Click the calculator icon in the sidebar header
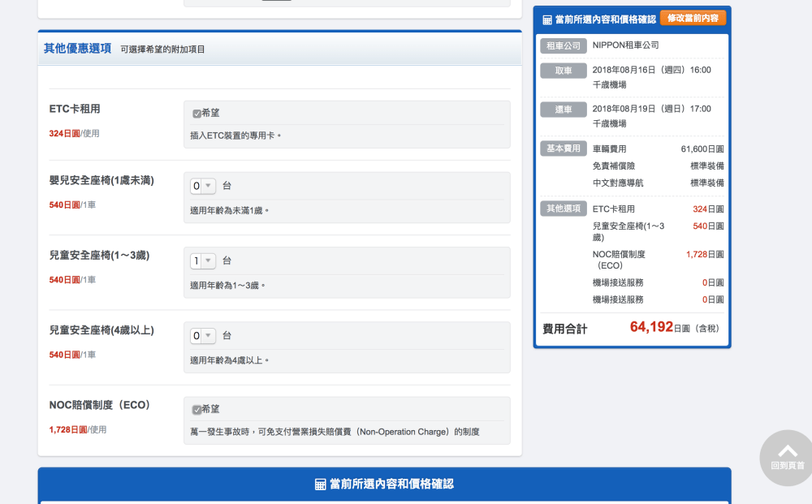The width and height of the screenshot is (812, 504). click(547, 19)
